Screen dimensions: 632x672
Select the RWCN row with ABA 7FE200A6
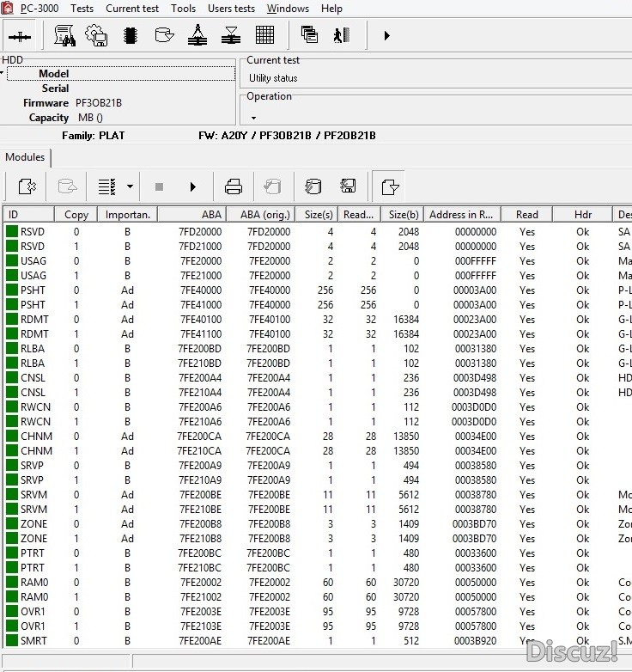click(317, 407)
